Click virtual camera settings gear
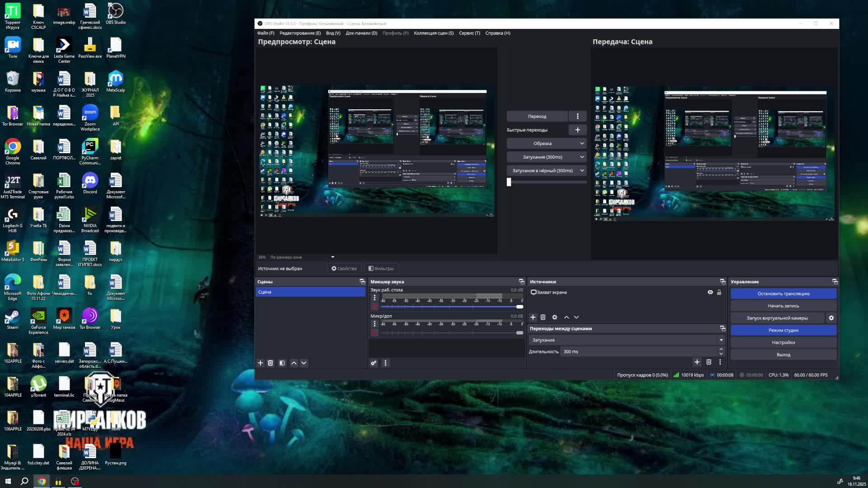868x488 pixels. pos(831,318)
